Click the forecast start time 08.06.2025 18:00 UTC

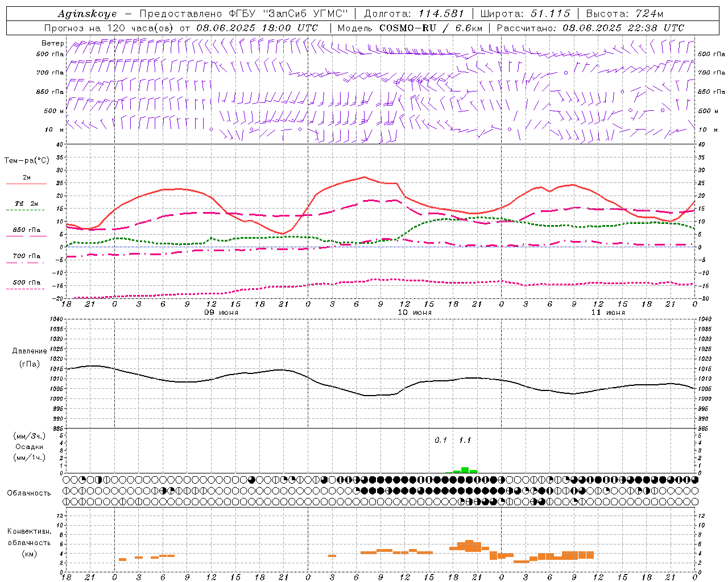click(x=257, y=28)
